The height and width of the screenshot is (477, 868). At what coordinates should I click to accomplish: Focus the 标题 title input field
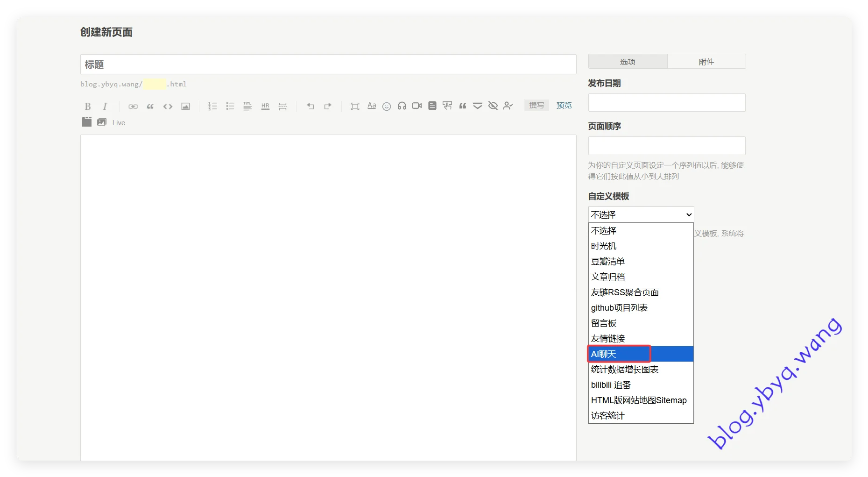(x=328, y=64)
